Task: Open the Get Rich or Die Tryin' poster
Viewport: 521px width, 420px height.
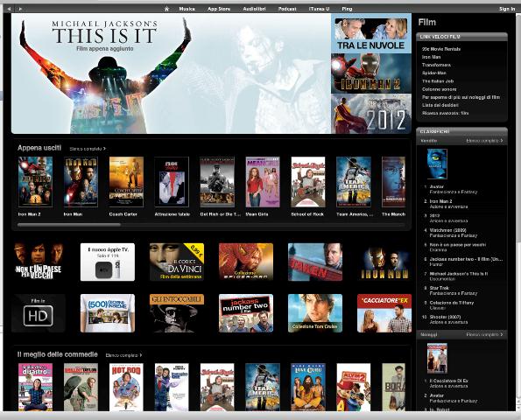Action: 217,182
